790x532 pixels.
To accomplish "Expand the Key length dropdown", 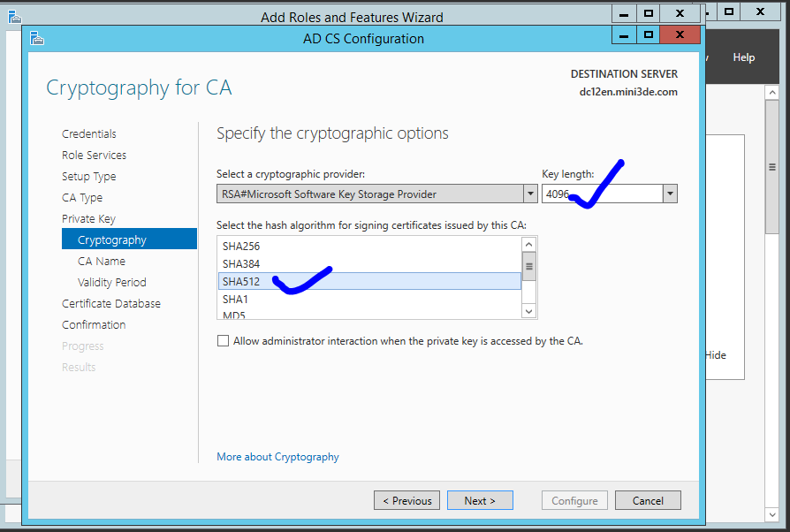I will (670, 194).
